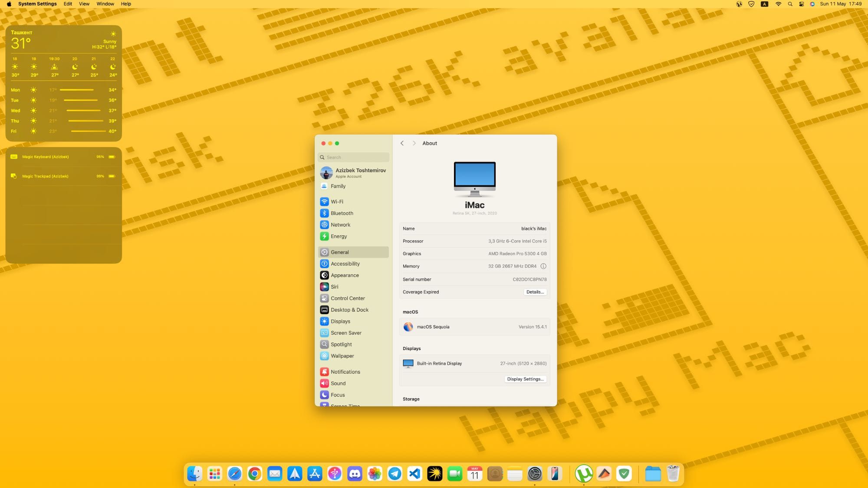Open the Trash in the Dock

[x=673, y=474]
